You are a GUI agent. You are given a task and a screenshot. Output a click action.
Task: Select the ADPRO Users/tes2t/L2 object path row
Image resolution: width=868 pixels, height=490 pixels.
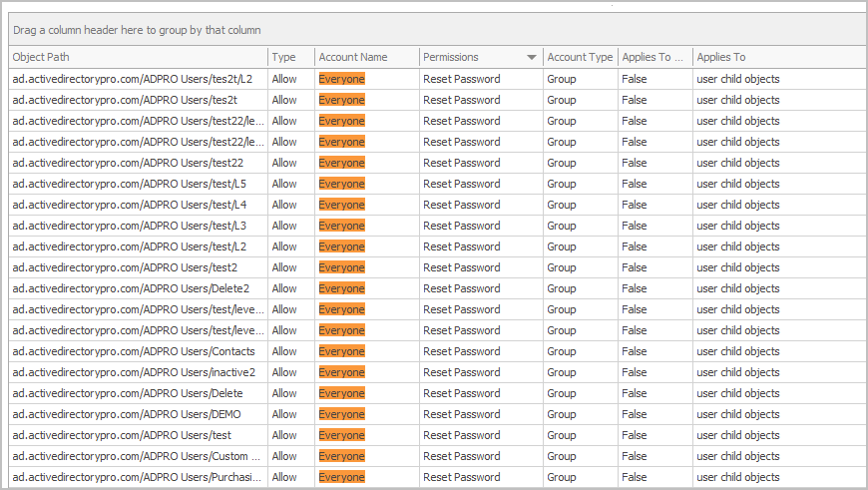pos(133,79)
